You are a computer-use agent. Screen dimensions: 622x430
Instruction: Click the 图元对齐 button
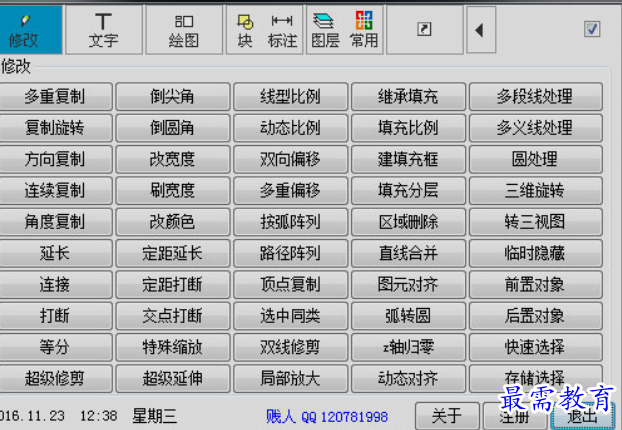click(x=408, y=284)
